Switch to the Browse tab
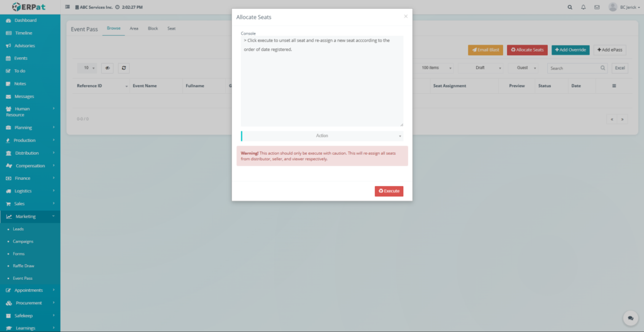This screenshot has width=644, height=332. pyautogui.click(x=114, y=28)
